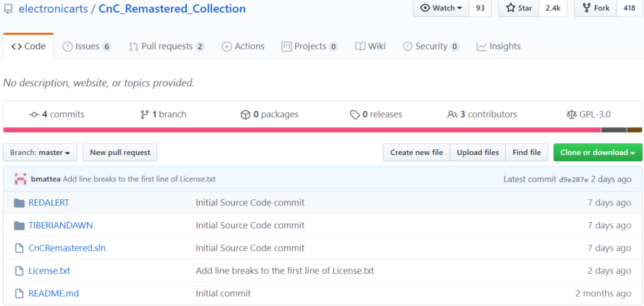Open the Branch: master dropdown

pyautogui.click(x=40, y=152)
